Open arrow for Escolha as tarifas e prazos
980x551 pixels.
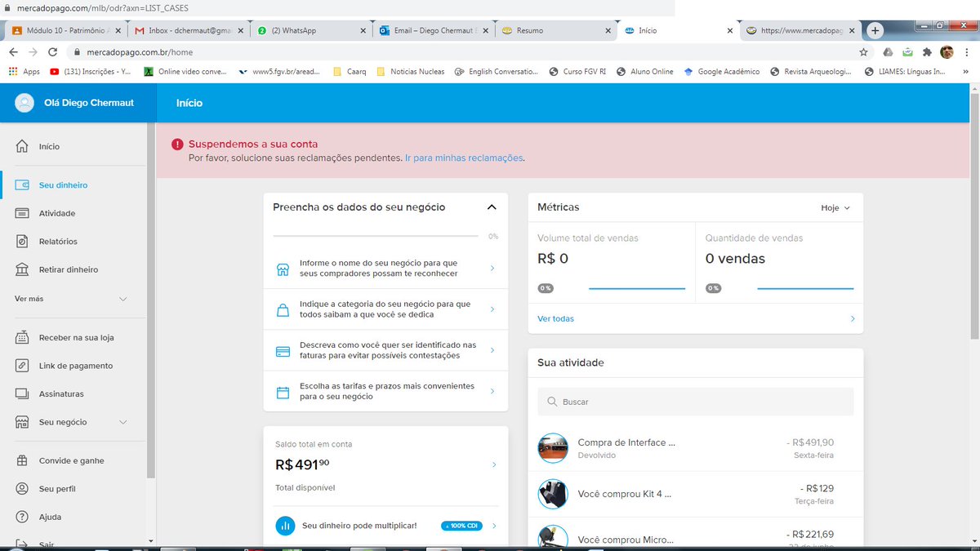pyautogui.click(x=492, y=392)
